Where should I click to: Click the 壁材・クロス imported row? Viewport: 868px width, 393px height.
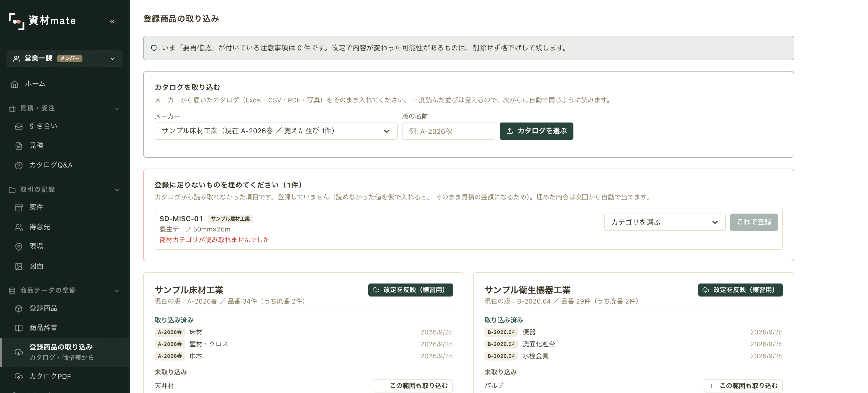pos(304,344)
